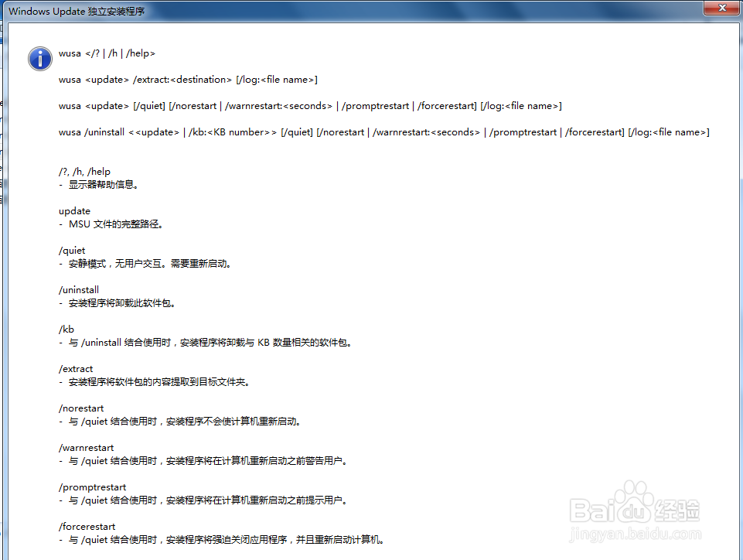Click the '重新启动之前提示用户' description line

pyautogui.click(x=203, y=500)
